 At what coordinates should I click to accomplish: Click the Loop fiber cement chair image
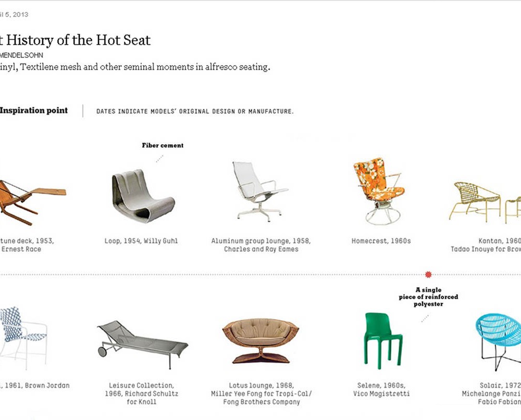(142, 192)
